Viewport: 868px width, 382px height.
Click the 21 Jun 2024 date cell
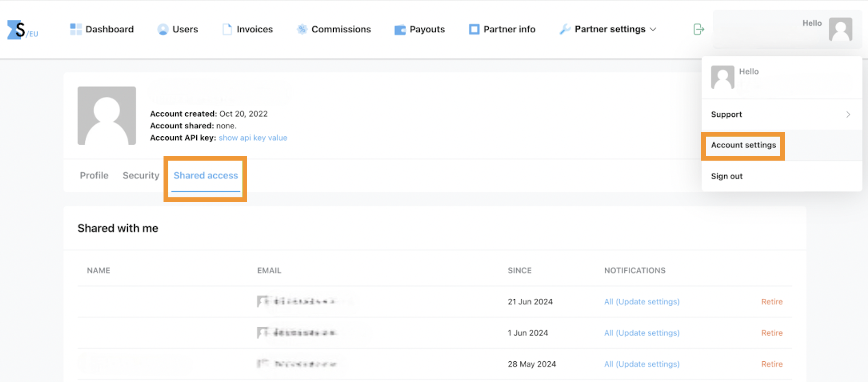[x=530, y=302]
